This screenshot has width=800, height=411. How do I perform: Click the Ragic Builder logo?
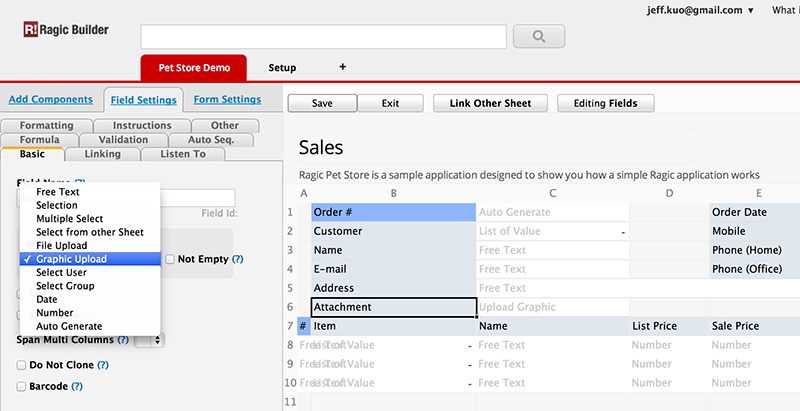click(66, 30)
